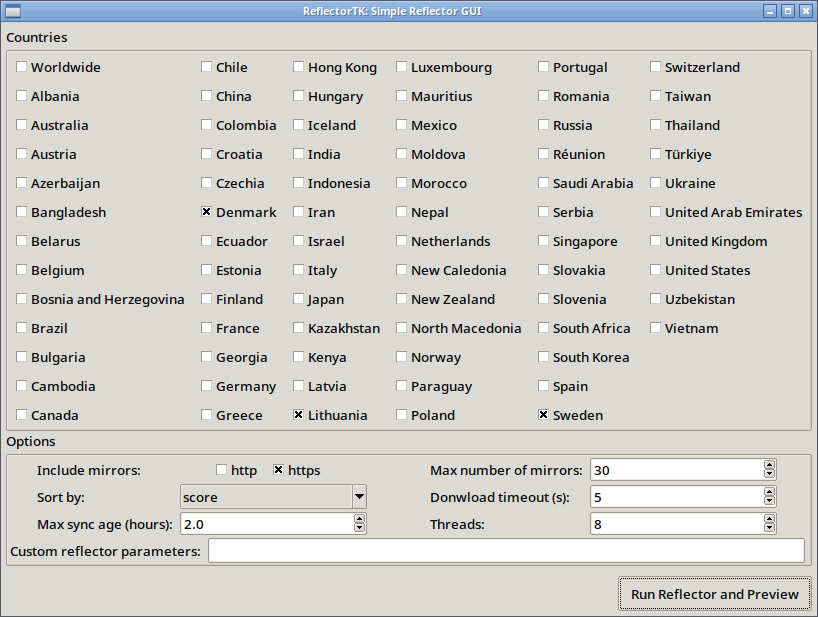818x617 pixels.
Task: Maximize the ReflectorTK window
Action: (x=788, y=11)
